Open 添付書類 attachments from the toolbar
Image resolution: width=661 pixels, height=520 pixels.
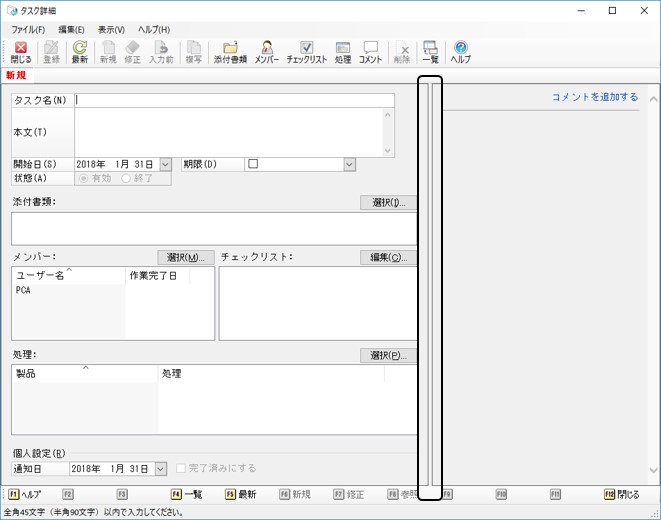point(230,53)
